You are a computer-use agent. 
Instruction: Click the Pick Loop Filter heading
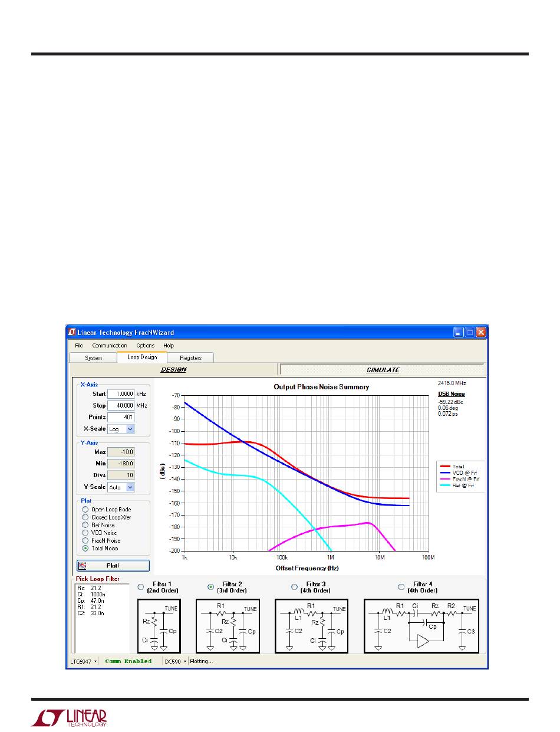point(98,579)
